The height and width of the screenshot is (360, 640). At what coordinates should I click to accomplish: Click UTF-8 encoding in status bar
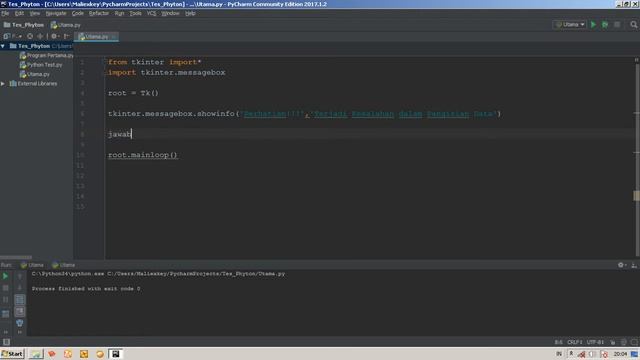click(595, 342)
